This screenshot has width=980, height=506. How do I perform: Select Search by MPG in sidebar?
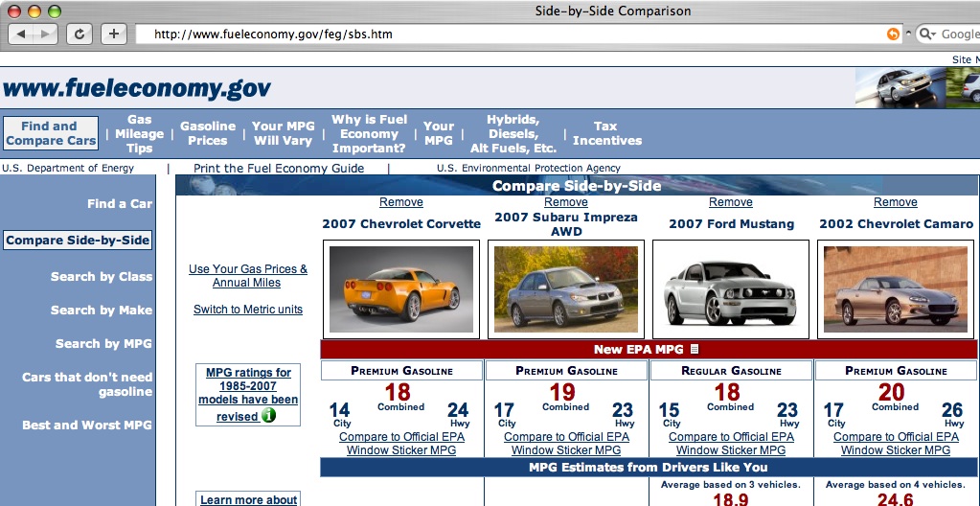coord(103,343)
